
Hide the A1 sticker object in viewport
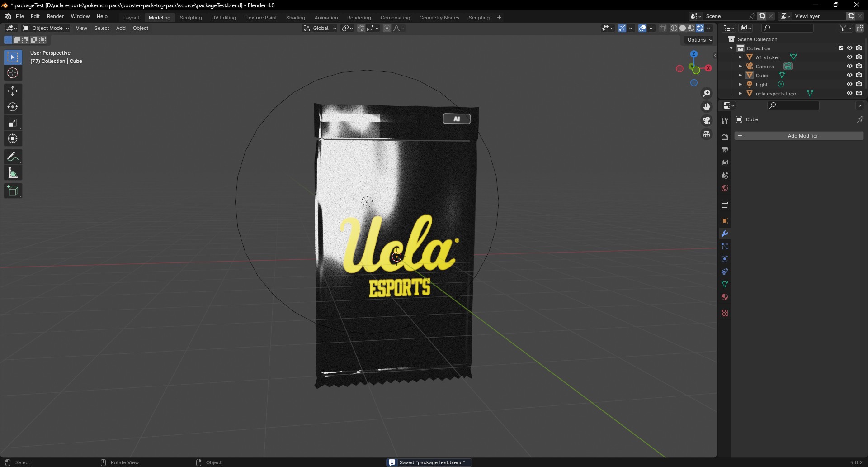(x=849, y=57)
